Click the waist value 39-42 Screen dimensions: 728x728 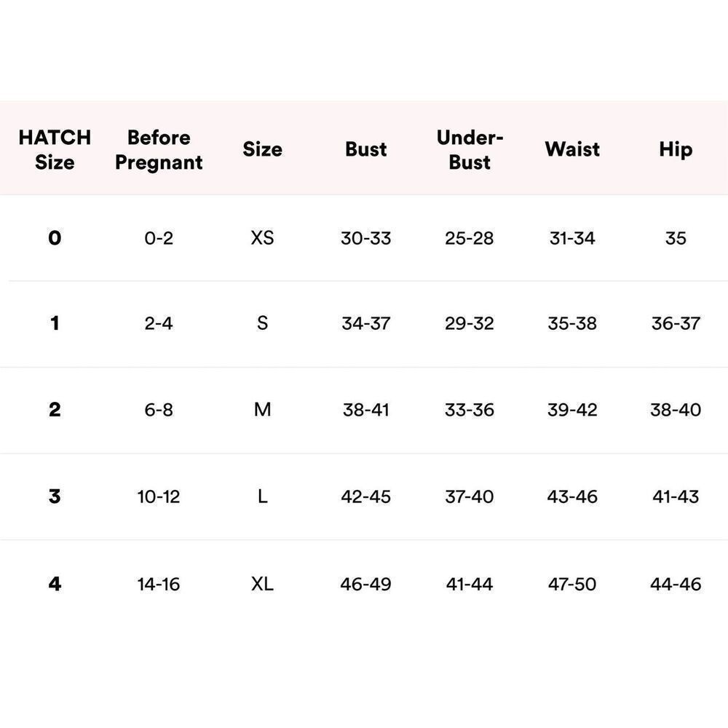572,409
